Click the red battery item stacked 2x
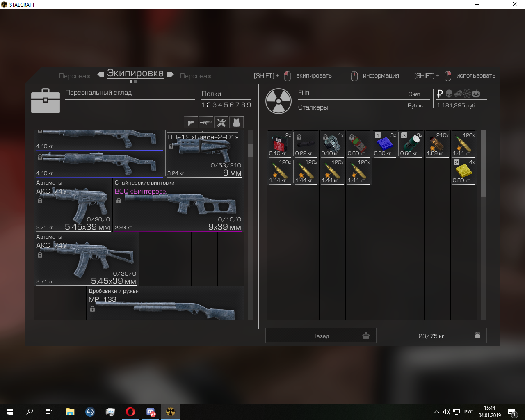 point(280,144)
